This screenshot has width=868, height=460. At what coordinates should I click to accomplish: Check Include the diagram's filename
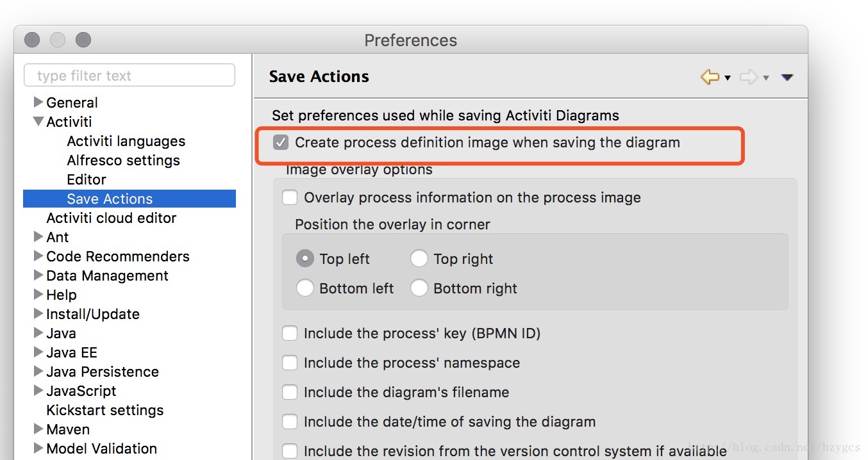point(290,392)
